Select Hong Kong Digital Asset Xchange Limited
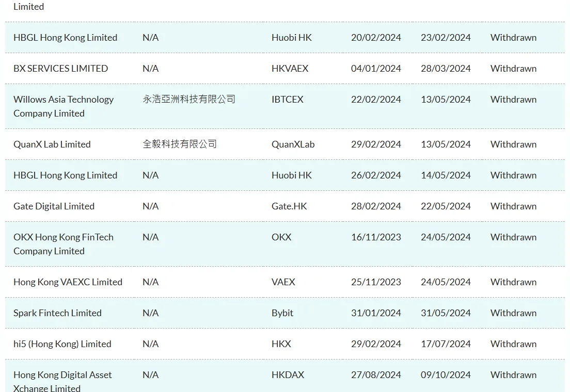 tap(62, 381)
